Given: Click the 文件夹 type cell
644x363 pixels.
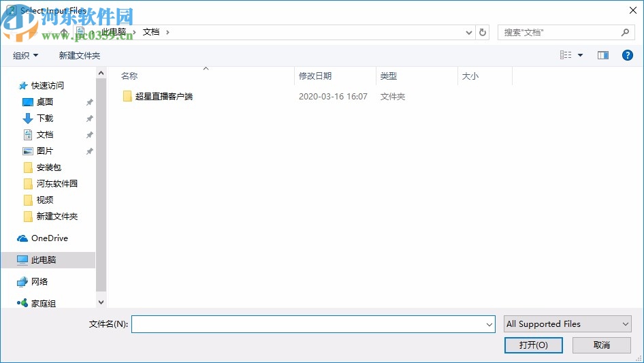Looking at the screenshot, I should (x=392, y=97).
